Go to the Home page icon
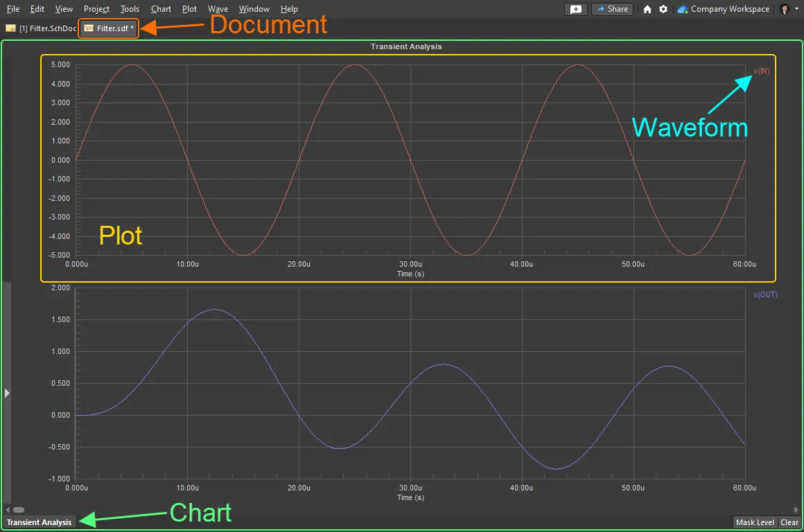The height and width of the screenshot is (532, 804). (x=647, y=9)
